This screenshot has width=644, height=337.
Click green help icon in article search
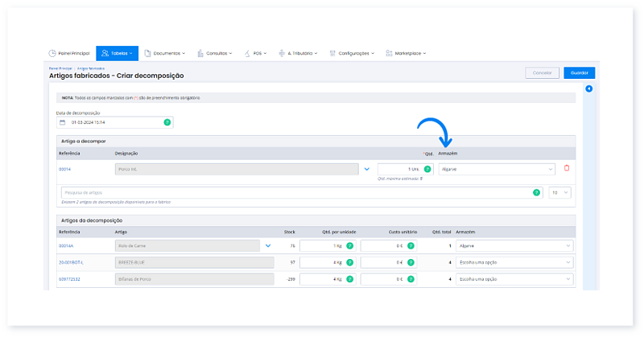536,193
